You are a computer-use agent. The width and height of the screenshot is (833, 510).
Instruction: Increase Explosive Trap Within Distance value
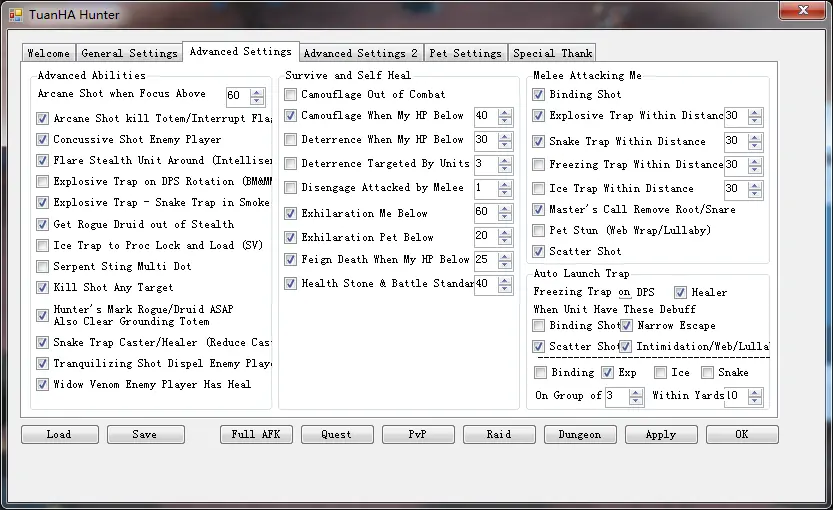(755, 112)
